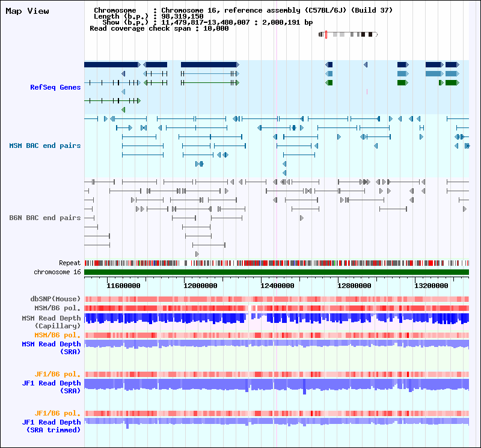
Task: Click the chromosome 16 label
Action: tap(57, 272)
